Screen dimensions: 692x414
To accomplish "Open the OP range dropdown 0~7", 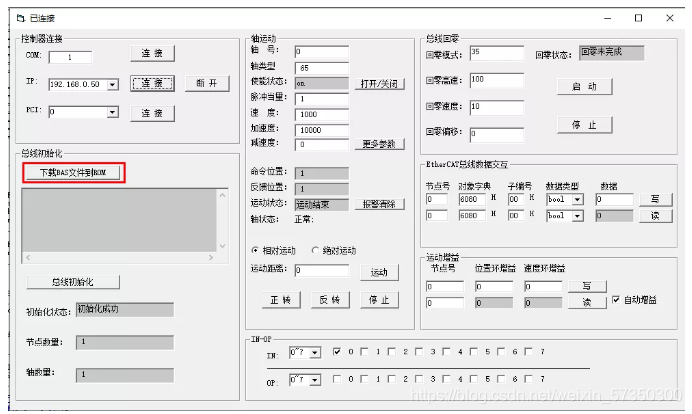I will [x=315, y=380].
